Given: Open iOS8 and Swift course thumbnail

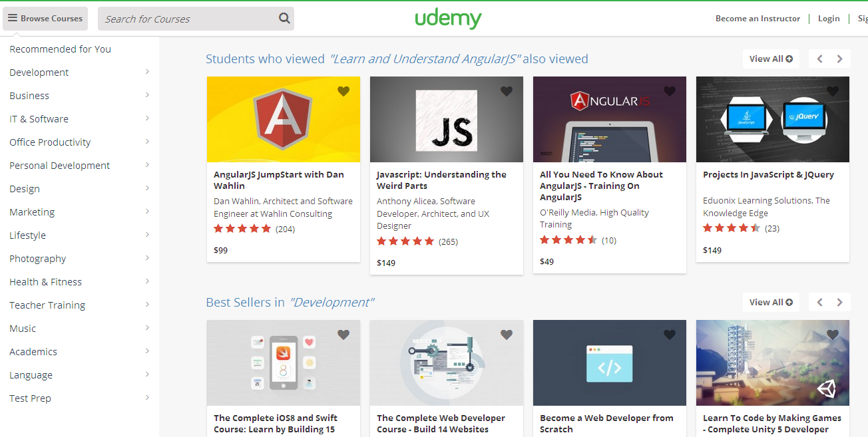Looking at the screenshot, I should pos(284,363).
